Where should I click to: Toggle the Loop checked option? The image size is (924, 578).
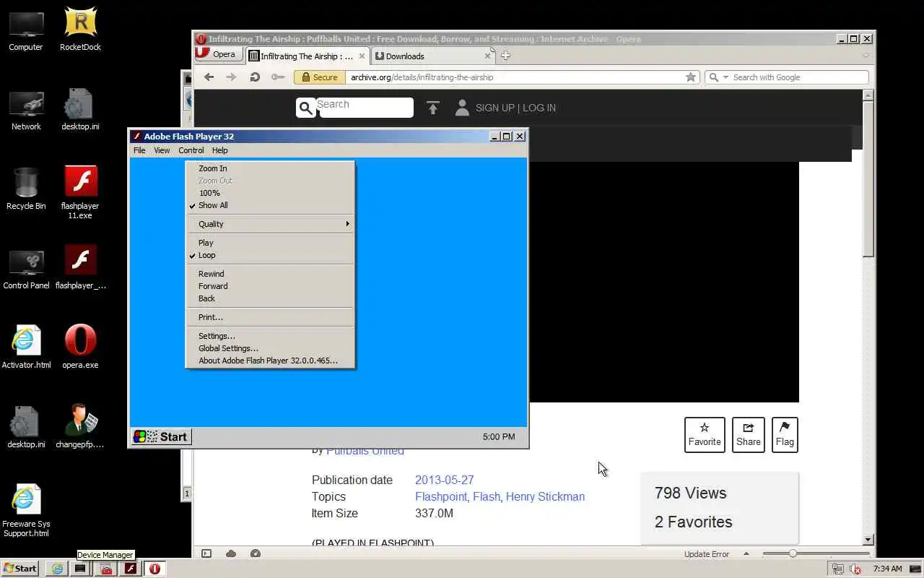click(x=269, y=255)
